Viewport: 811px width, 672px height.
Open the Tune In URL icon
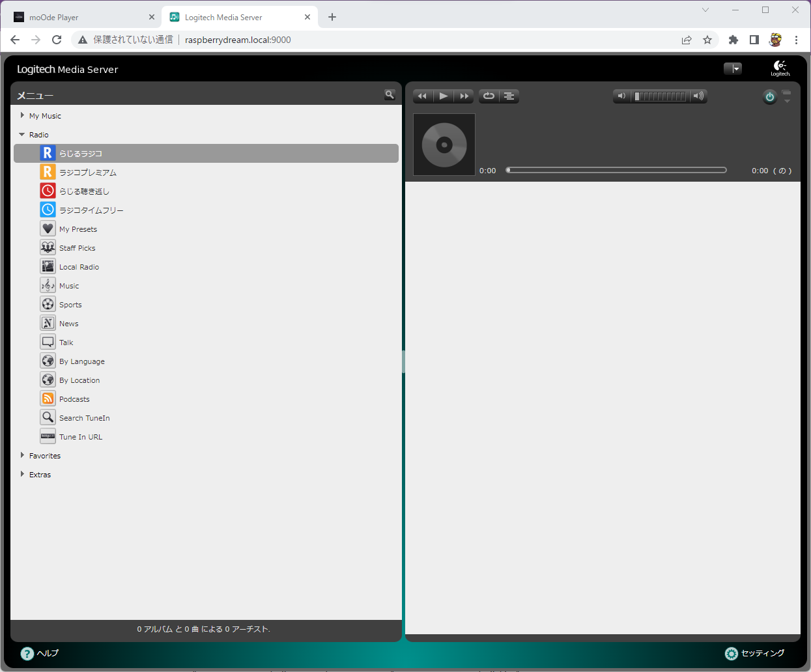coord(48,436)
